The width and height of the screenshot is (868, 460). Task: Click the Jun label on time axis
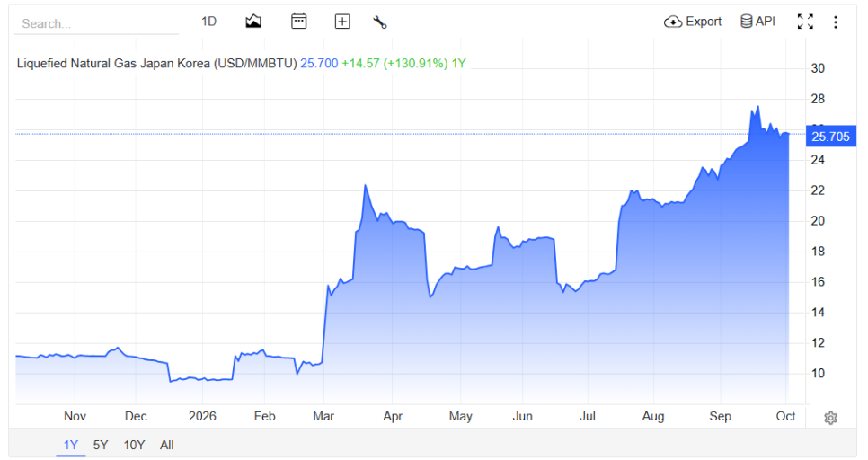[x=523, y=416]
